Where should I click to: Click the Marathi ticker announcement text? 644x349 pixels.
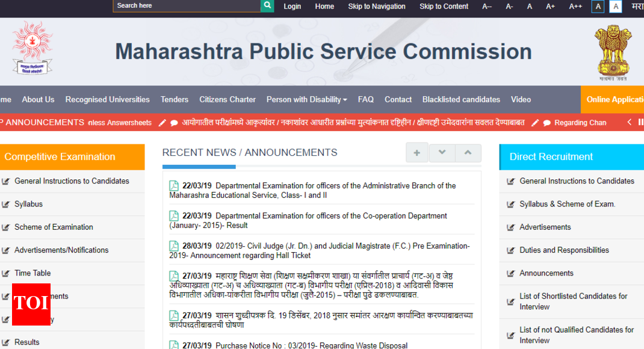pos(353,123)
